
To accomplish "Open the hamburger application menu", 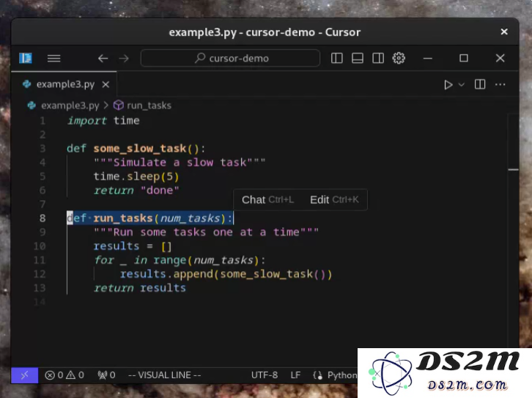I will (54, 59).
